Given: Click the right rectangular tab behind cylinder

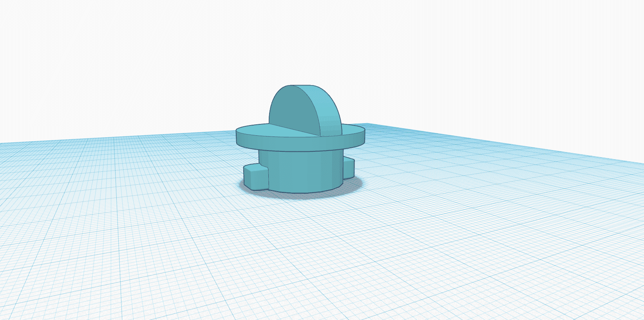Looking at the screenshot, I should tap(349, 168).
